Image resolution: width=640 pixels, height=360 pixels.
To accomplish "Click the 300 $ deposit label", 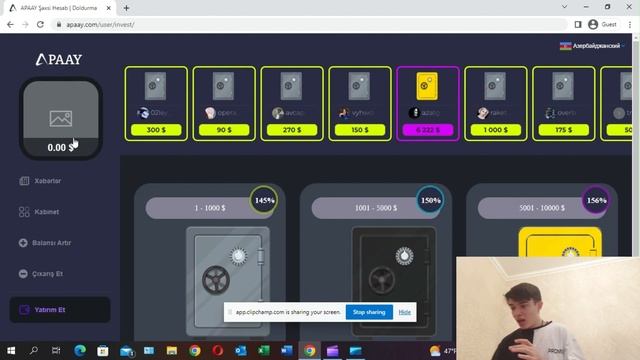I will pyautogui.click(x=156, y=130).
